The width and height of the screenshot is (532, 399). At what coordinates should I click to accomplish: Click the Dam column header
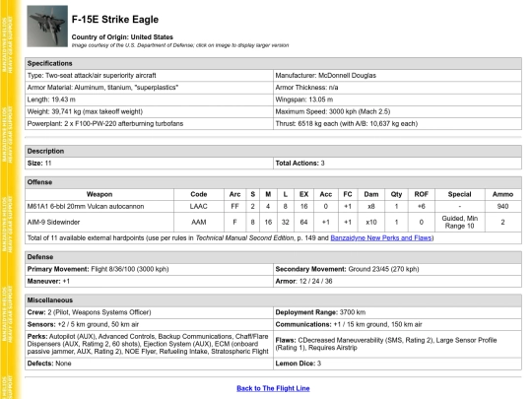pyautogui.click(x=371, y=194)
